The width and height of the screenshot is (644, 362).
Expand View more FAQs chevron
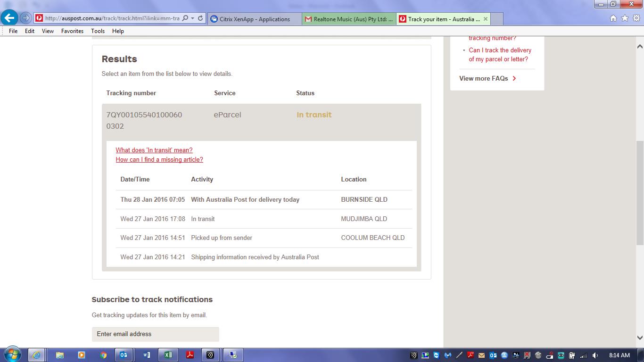coord(514,78)
